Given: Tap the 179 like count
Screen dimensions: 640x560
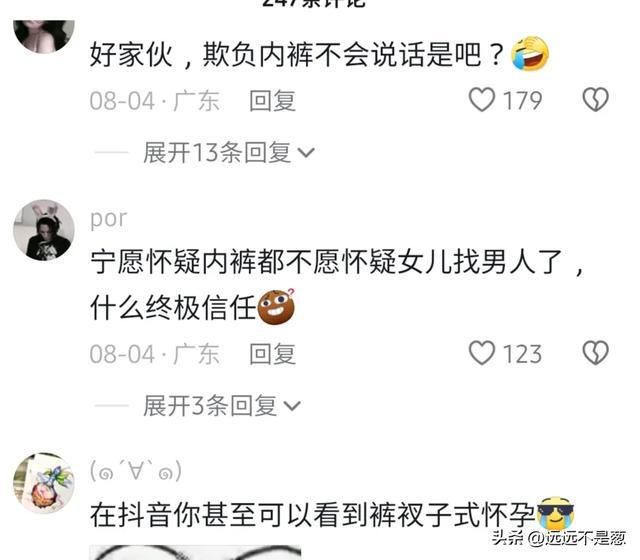Looking at the screenshot, I should tap(522, 100).
